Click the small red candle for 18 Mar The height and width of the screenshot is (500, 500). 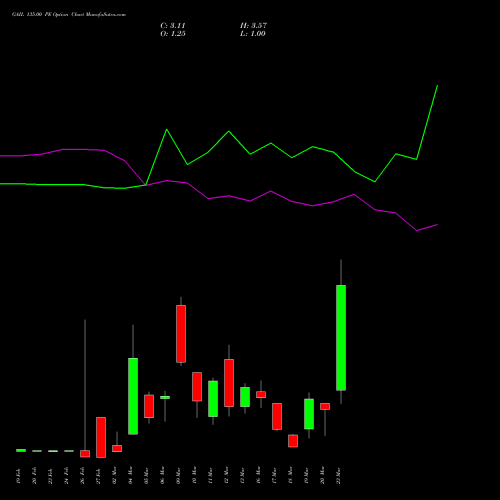tap(293, 441)
